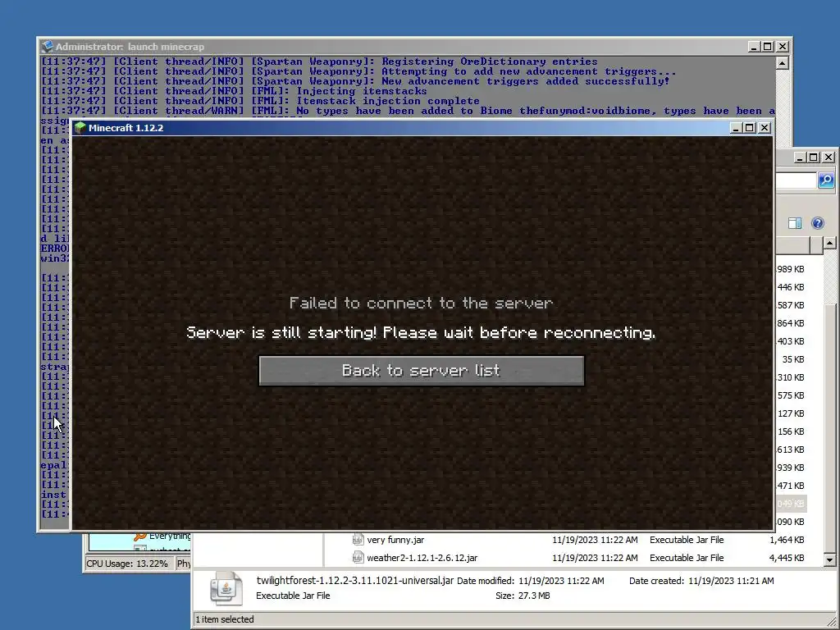Minimize the launch minecrap console window
This screenshot has width=840, height=630.
click(754, 47)
